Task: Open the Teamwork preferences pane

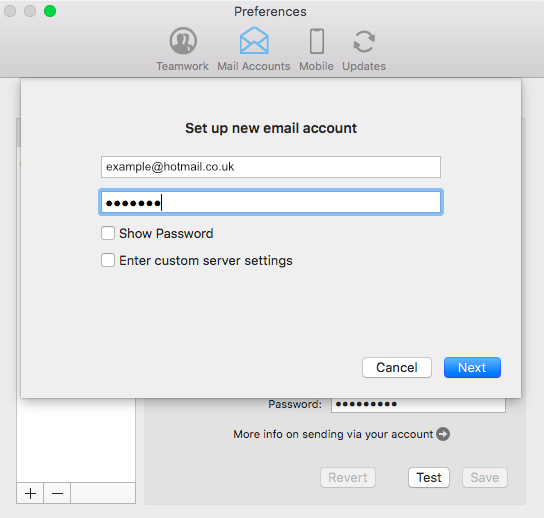Action: coord(182,49)
